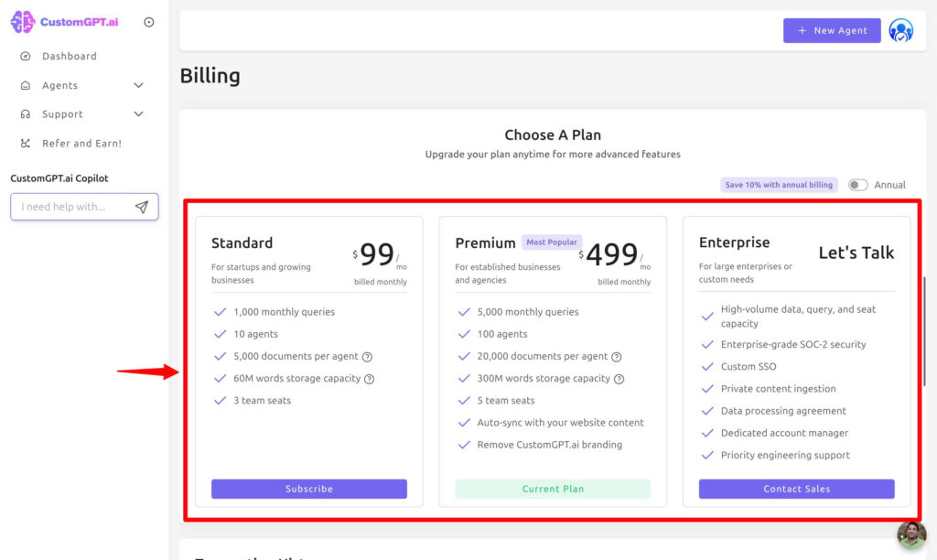
Task: Click the sidebar collapse circle icon
Action: (149, 22)
